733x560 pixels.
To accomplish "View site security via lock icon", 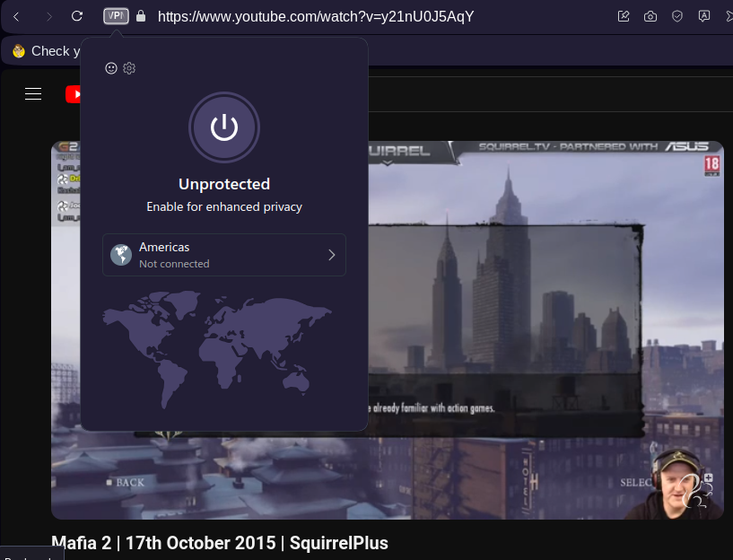I will tap(141, 16).
